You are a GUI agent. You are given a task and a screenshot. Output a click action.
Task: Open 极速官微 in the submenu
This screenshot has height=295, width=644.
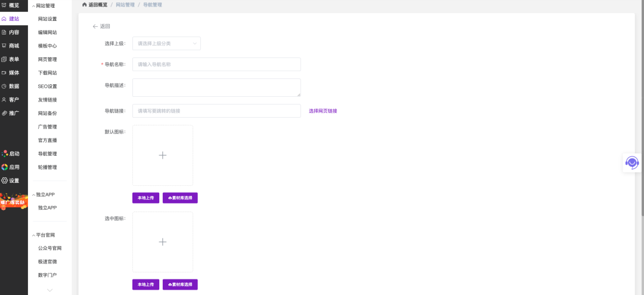click(x=47, y=262)
